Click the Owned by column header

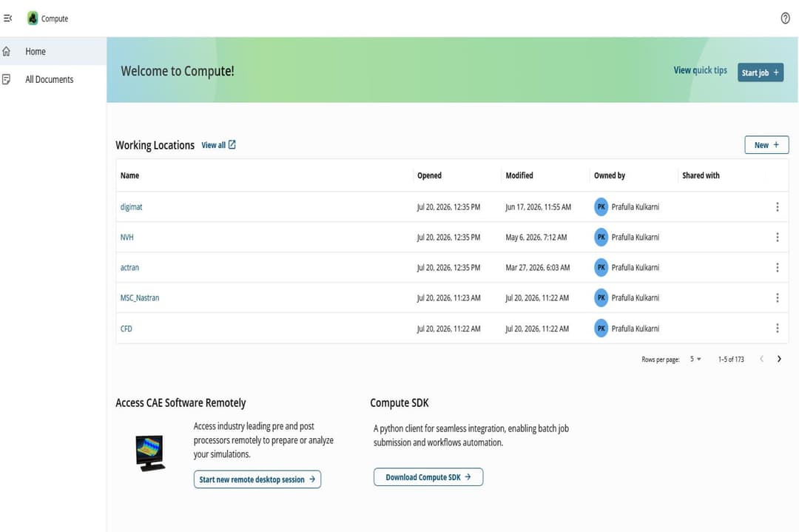(x=610, y=175)
